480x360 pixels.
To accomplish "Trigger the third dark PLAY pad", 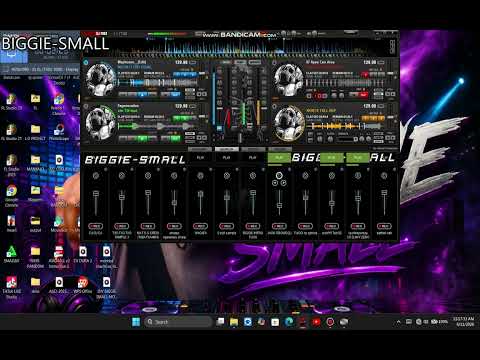I will pos(253,158).
